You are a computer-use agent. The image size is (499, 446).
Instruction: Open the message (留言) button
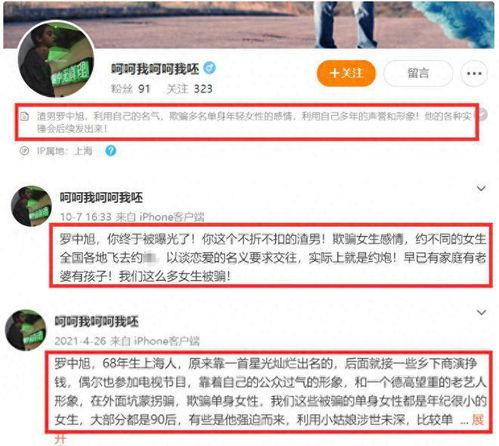(x=418, y=73)
